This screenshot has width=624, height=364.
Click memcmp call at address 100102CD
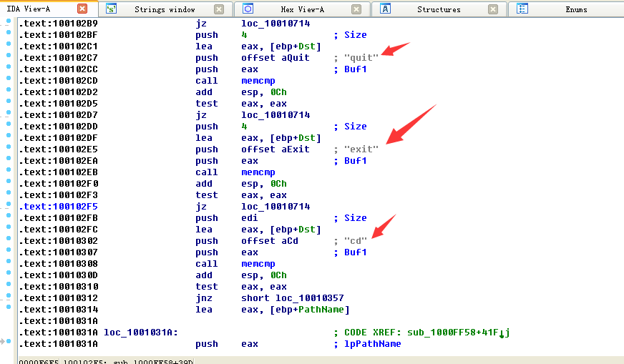[x=258, y=81]
